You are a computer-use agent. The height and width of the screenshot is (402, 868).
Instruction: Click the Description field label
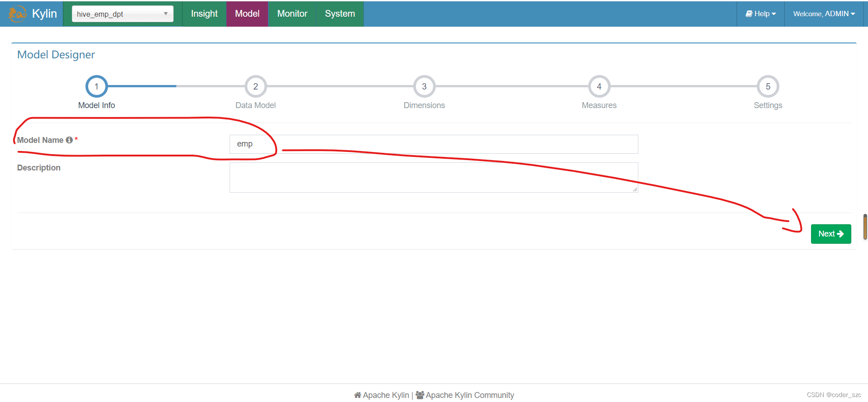(x=39, y=168)
